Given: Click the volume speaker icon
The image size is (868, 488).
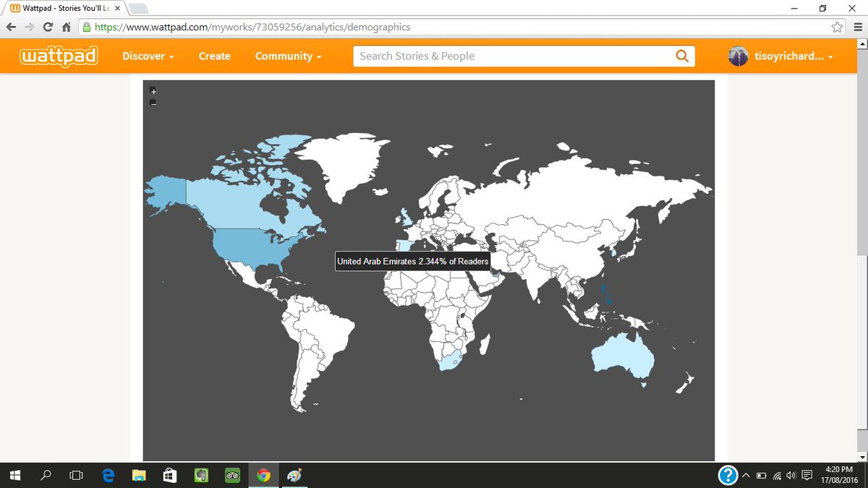Looking at the screenshot, I should [791, 475].
